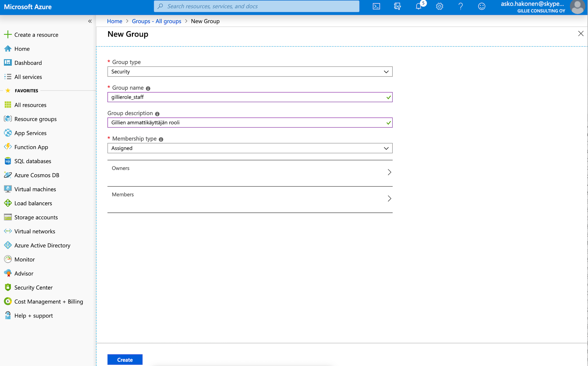Screen dimensions: 588x366
Task: Click the App Services globe icon
Action: point(8,133)
